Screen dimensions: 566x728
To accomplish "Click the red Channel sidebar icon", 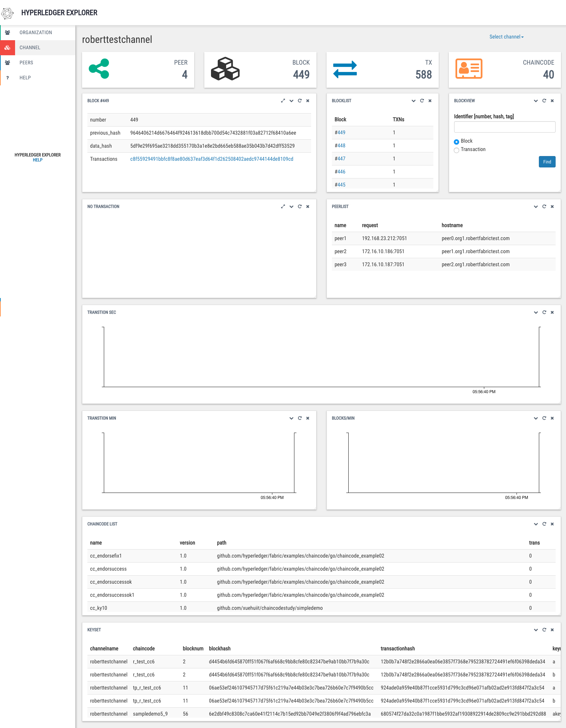I will click(7, 48).
